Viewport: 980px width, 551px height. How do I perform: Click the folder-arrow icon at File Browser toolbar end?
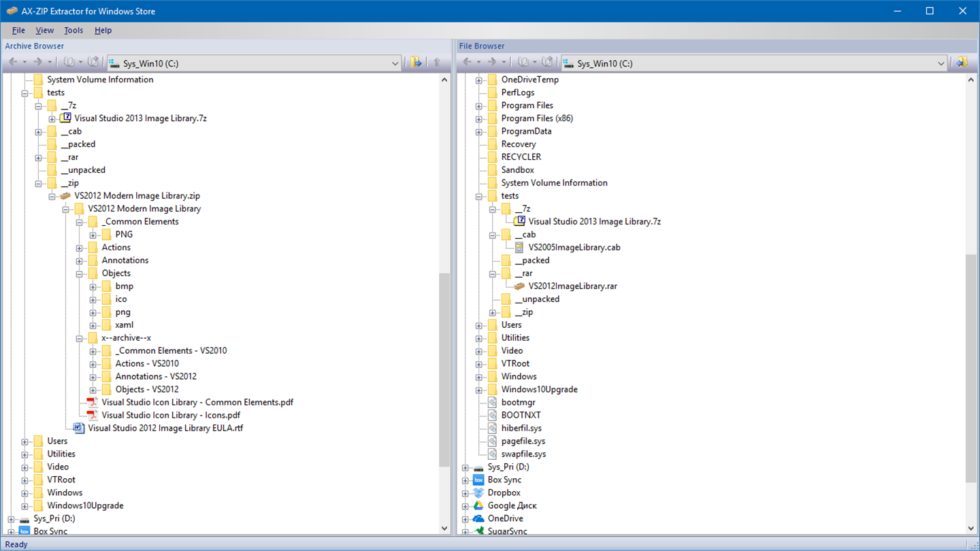tap(962, 63)
